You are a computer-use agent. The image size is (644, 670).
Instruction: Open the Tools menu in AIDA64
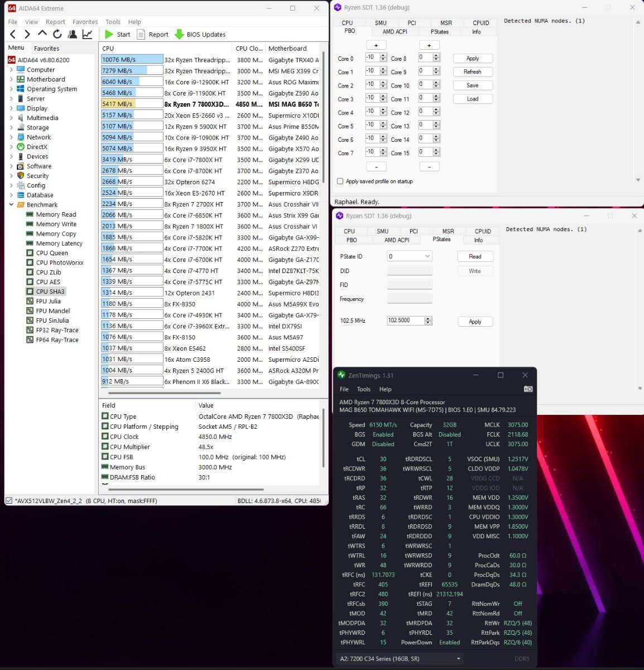coord(113,22)
